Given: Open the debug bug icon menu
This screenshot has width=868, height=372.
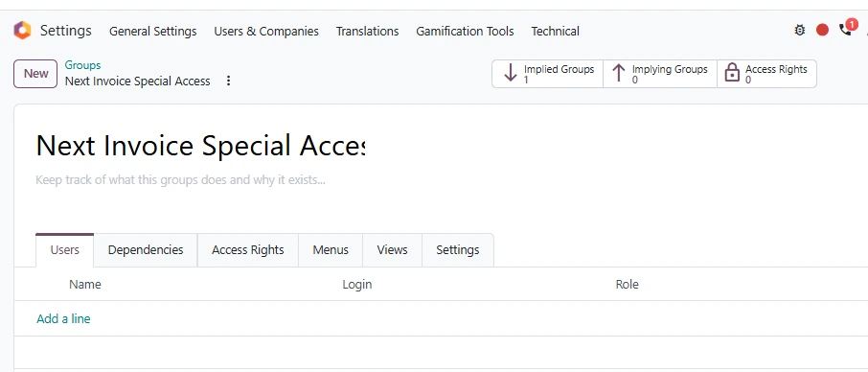Looking at the screenshot, I should pos(799,30).
